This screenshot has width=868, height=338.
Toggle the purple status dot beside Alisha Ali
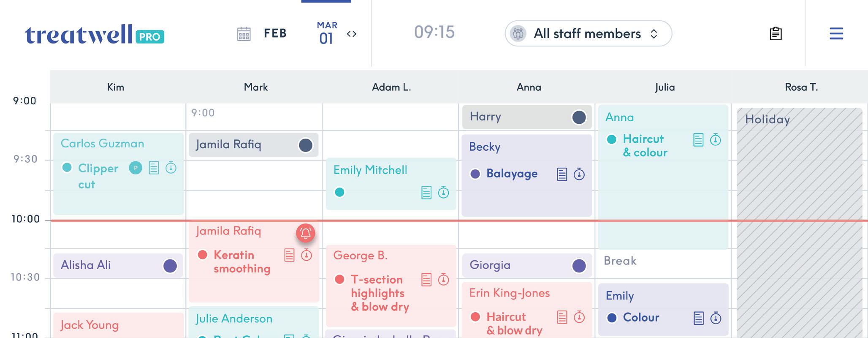pyautogui.click(x=170, y=266)
